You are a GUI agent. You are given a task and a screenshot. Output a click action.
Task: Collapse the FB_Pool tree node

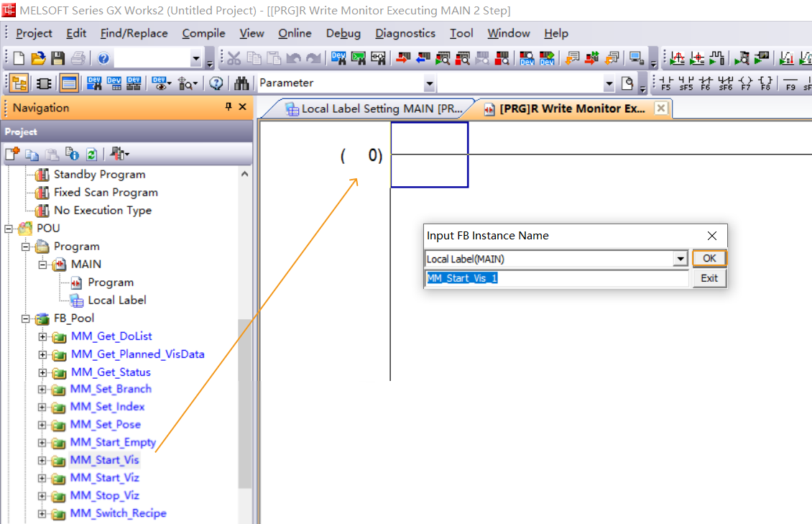click(x=26, y=318)
